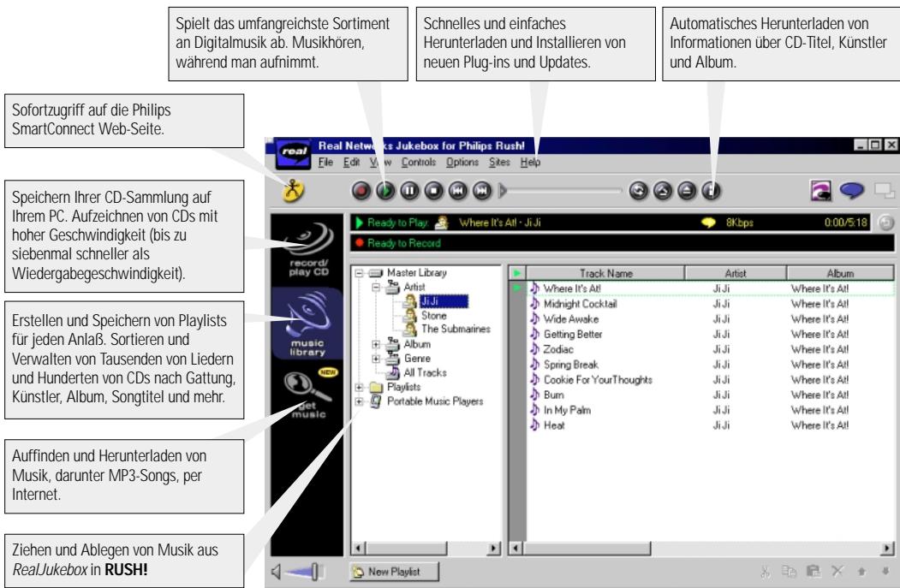
Task: Click the Copy icon in bottom toolbar
Action: (790, 572)
